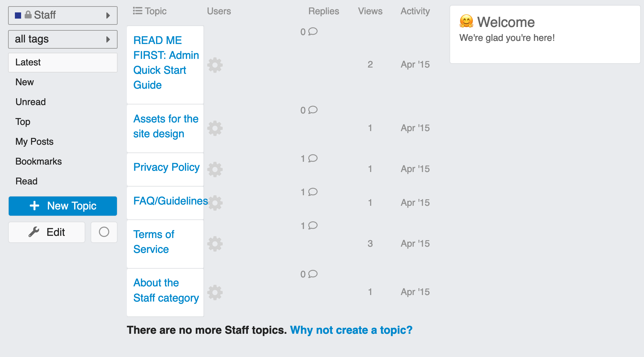Click gear avatar beside About the Staff category
Image resolution: width=644 pixels, height=357 pixels.
pyautogui.click(x=215, y=293)
